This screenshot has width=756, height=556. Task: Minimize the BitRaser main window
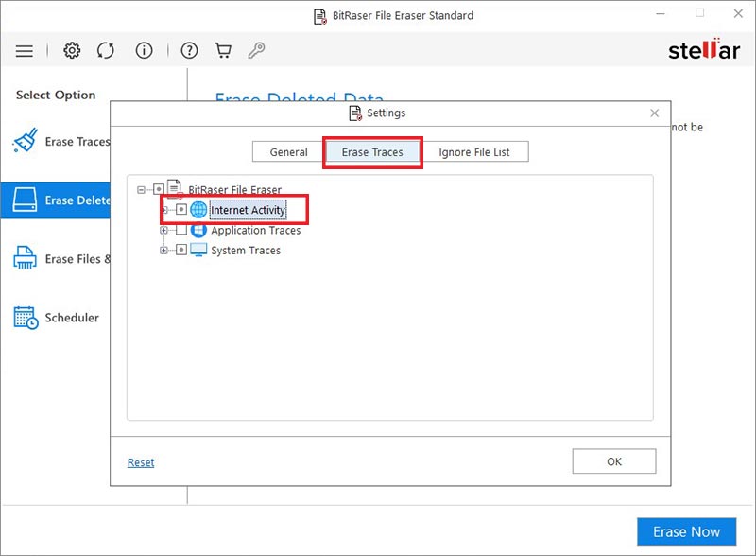pyautogui.click(x=661, y=13)
